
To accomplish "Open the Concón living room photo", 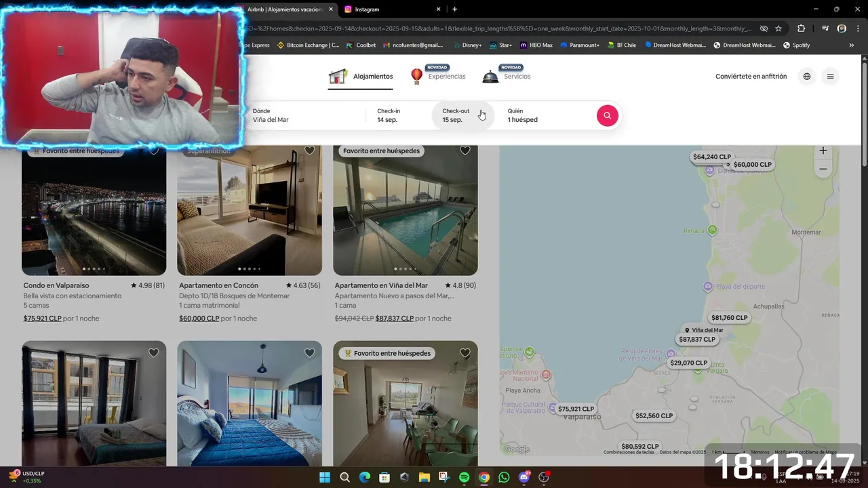I will coord(250,210).
